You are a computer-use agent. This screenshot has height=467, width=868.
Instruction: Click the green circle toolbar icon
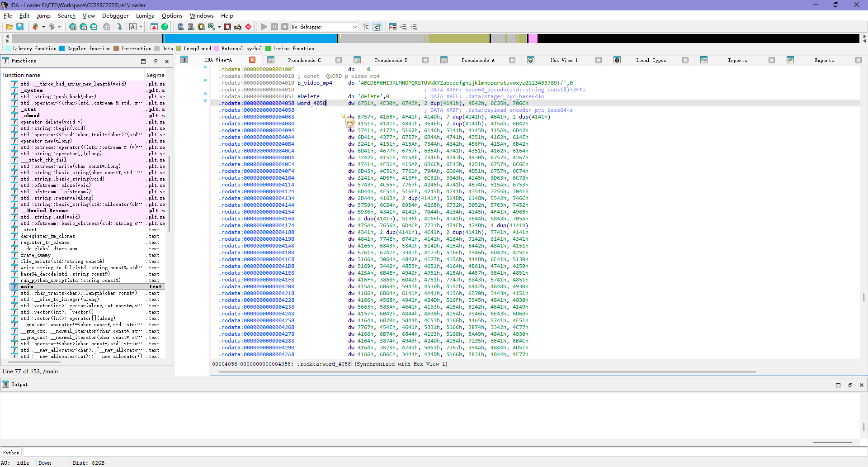(x=165, y=27)
